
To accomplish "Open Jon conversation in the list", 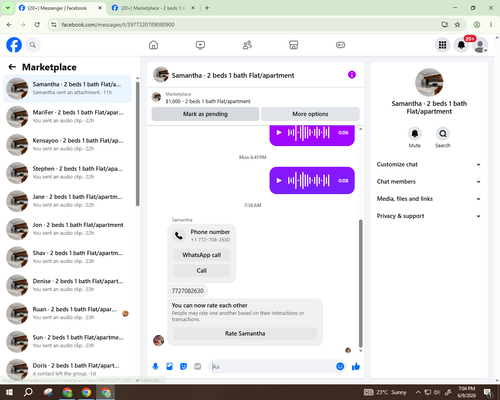I will click(x=67, y=229).
